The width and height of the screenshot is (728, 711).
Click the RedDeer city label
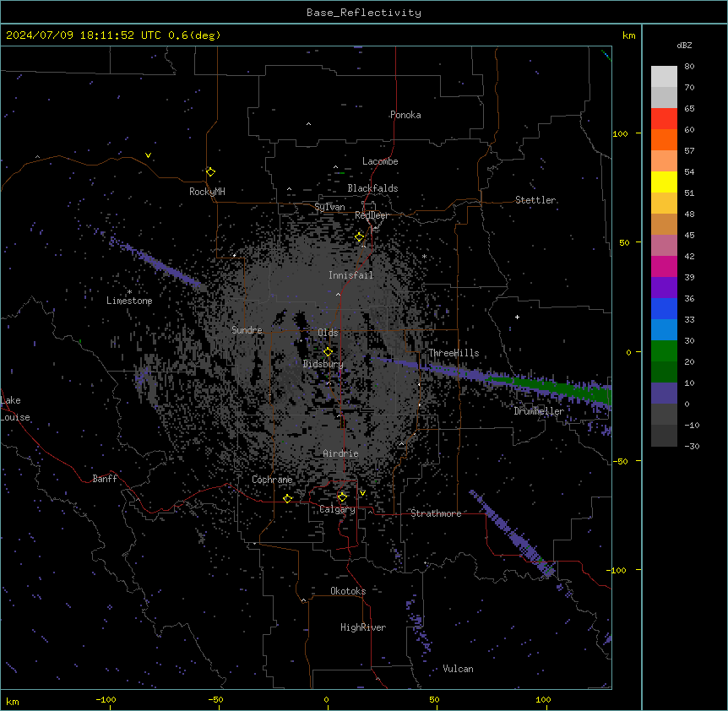pos(372,215)
